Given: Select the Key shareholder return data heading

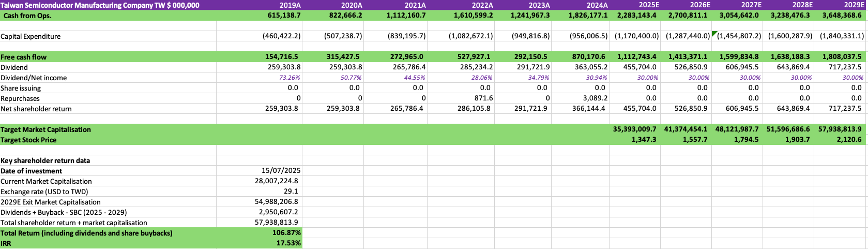Looking at the screenshot, I should 45,160.
